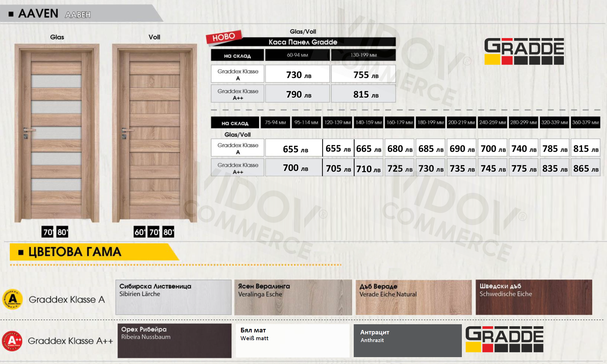
Task: Click the 80 size badge under Glas door
Action: (x=62, y=232)
